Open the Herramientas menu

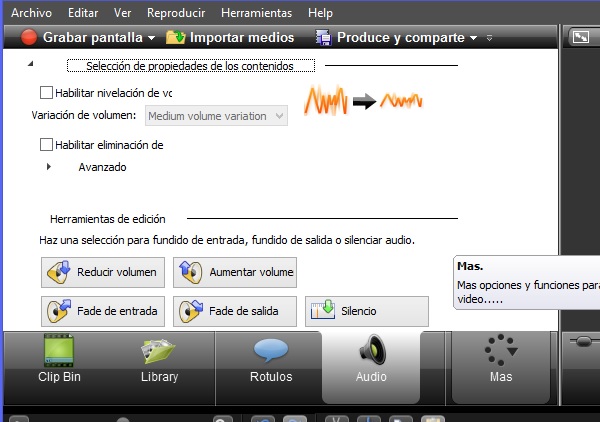coord(257,14)
